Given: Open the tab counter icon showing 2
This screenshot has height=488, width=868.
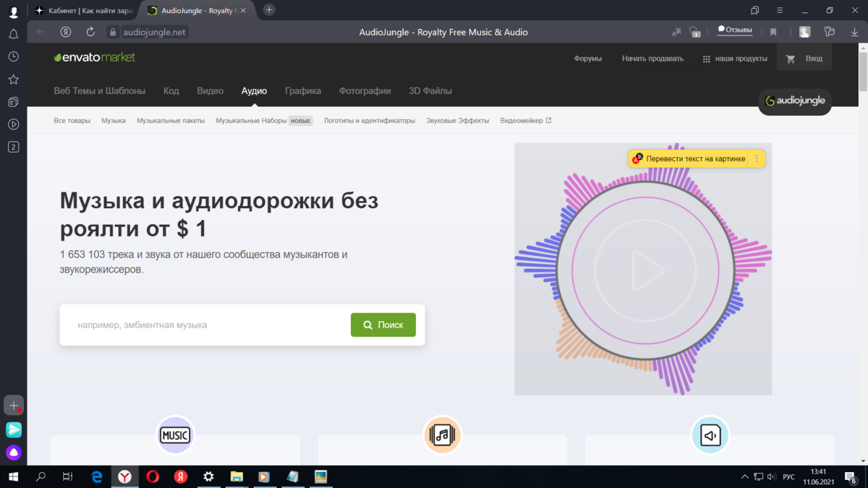Looking at the screenshot, I should point(13,147).
